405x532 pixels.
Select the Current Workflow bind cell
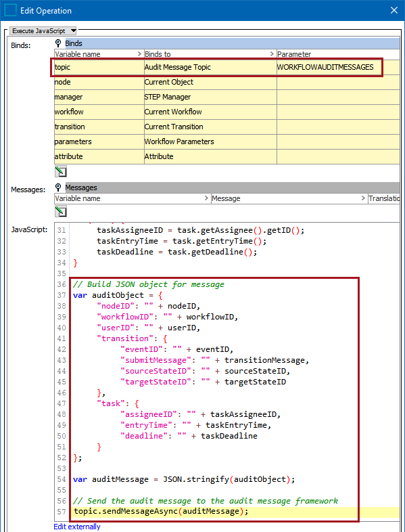click(x=210, y=112)
